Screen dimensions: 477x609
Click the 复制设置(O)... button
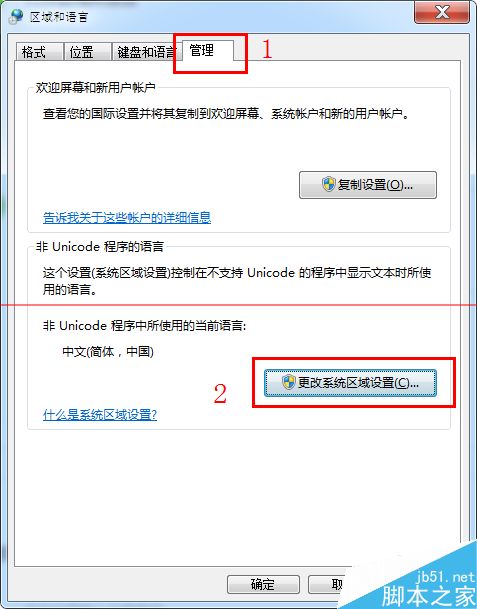coord(368,185)
